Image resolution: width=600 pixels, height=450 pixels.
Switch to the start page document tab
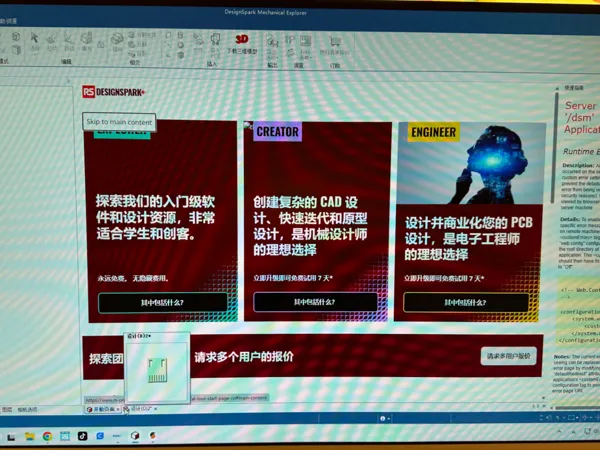pyautogui.click(x=101, y=409)
